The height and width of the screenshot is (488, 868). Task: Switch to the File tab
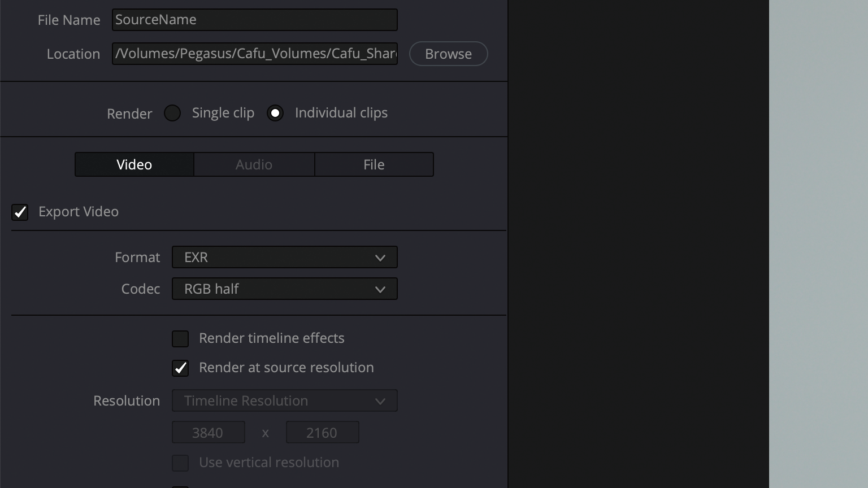(374, 164)
